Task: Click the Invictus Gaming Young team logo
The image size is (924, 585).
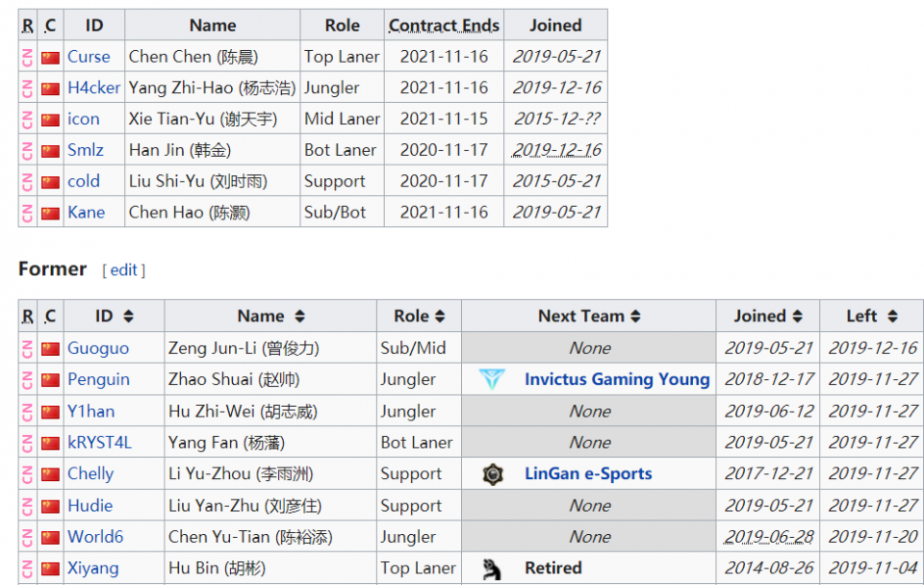Action: point(492,379)
